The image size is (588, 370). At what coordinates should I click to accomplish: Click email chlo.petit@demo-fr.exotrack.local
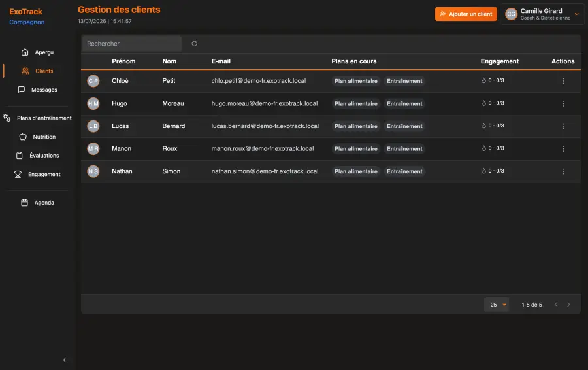[x=258, y=81]
